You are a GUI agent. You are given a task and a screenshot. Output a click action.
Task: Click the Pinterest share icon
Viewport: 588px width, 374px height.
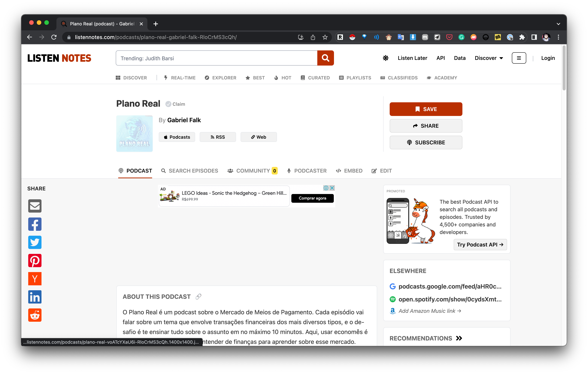[x=34, y=261]
